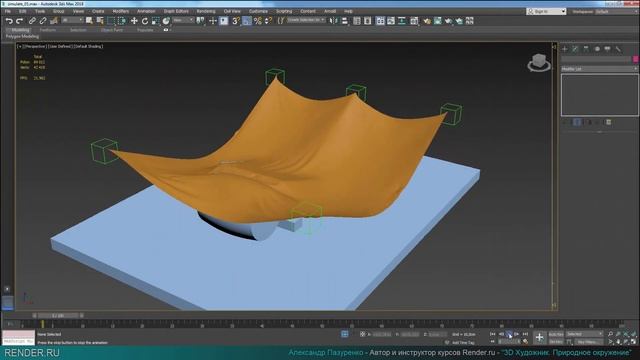The image size is (640, 360).
Task: Toggle the Auto Key button
Action: coord(556,334)
